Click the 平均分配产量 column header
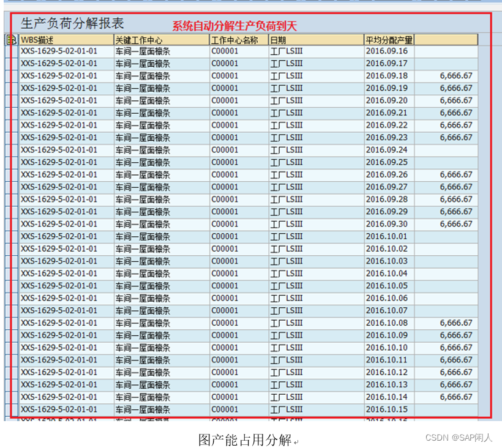Image resolution: width=502 pixels, height=448 pixels. [389, 40]
